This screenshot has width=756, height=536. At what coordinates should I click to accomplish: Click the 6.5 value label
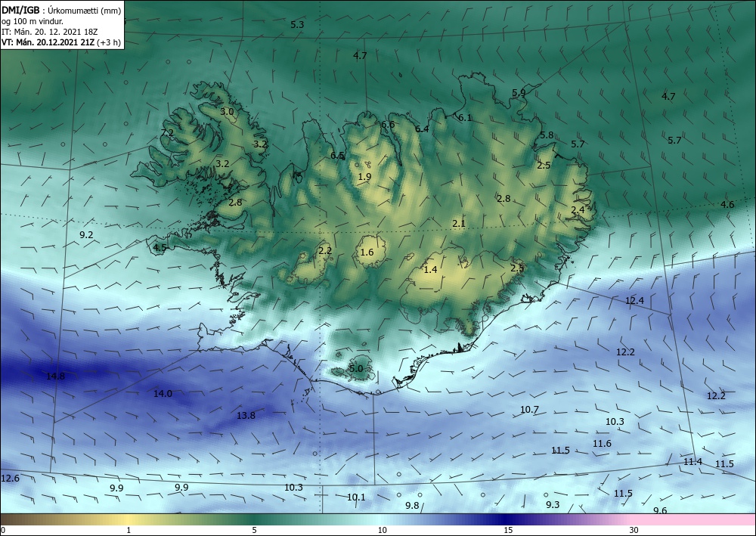click(x=337, y=155)
